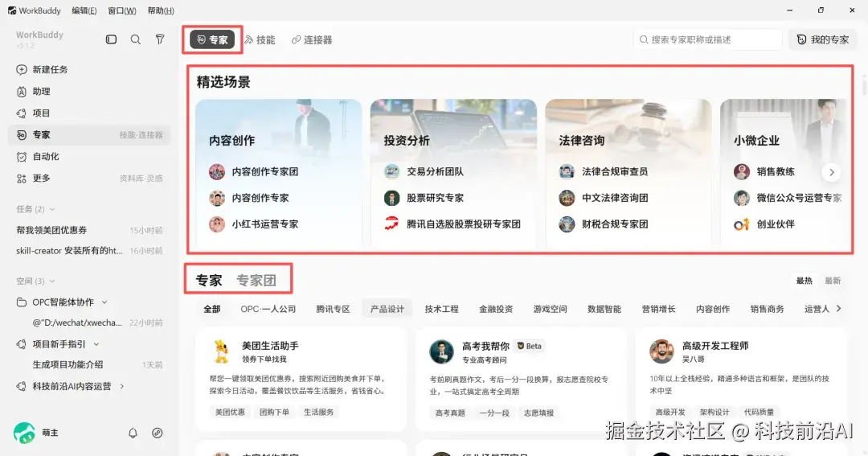Click the 高考我帮你 avatar

click(x=441, y=351)
